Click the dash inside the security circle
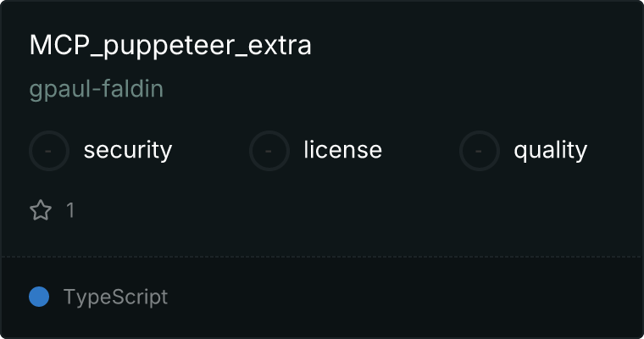This screenshot has height=339, width=644. point(48,151)
